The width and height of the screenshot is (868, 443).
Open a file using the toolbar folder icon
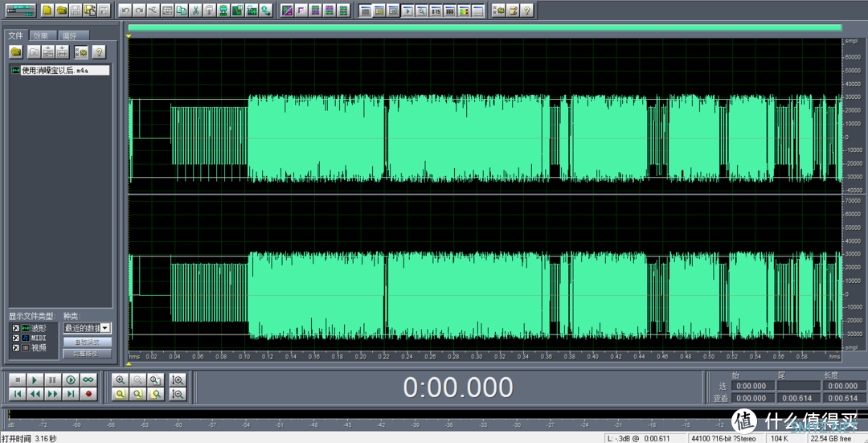pyautogui.click(x=61, y=10)
